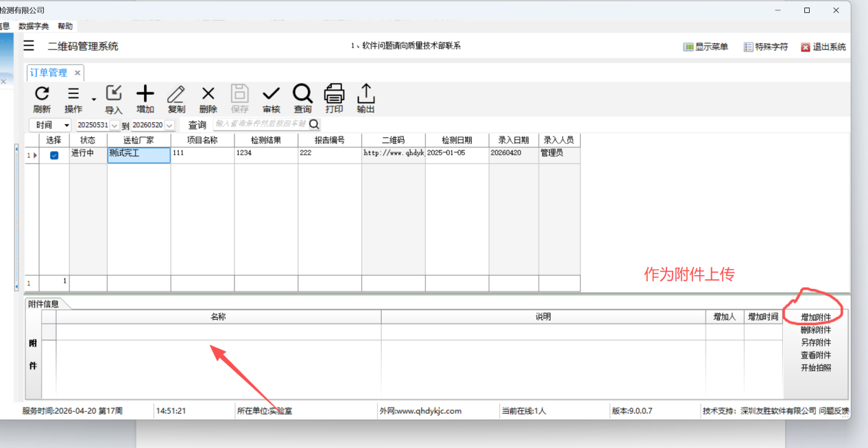The image size is (868, 448).
Task: Close the 订单管理 tab
Action: point(77,73)
